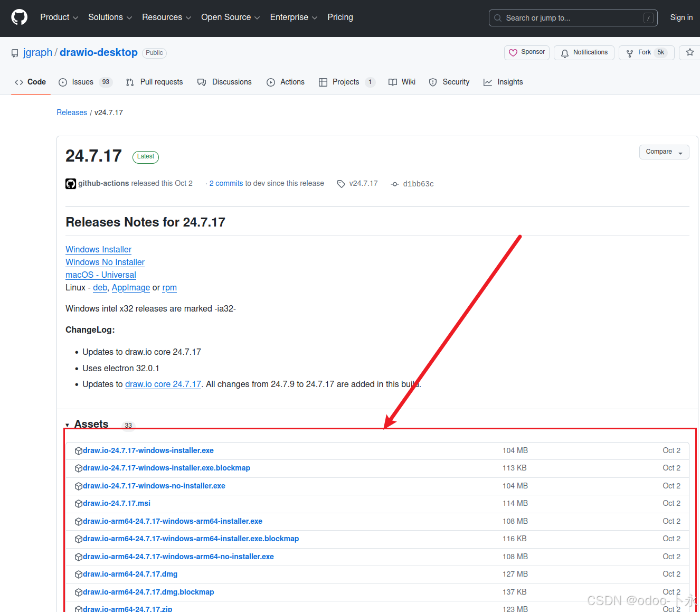Open the Compare dropdown

click(x=664, y=152)
